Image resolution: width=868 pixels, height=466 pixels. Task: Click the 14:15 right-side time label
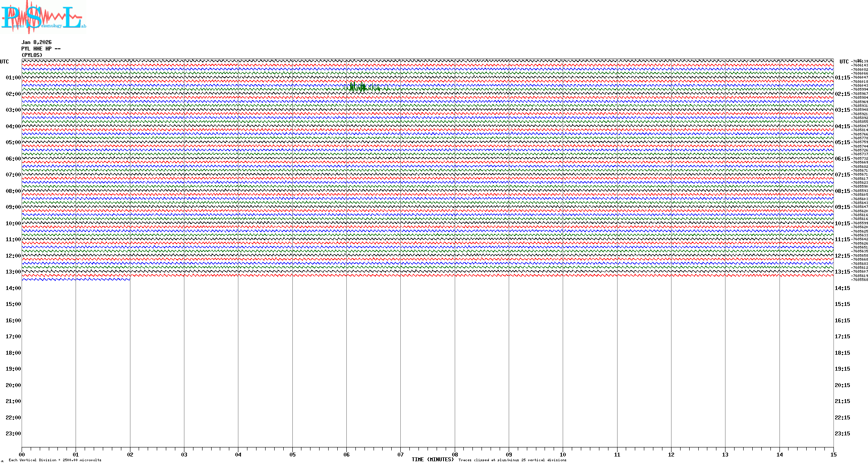click(842, 288)
